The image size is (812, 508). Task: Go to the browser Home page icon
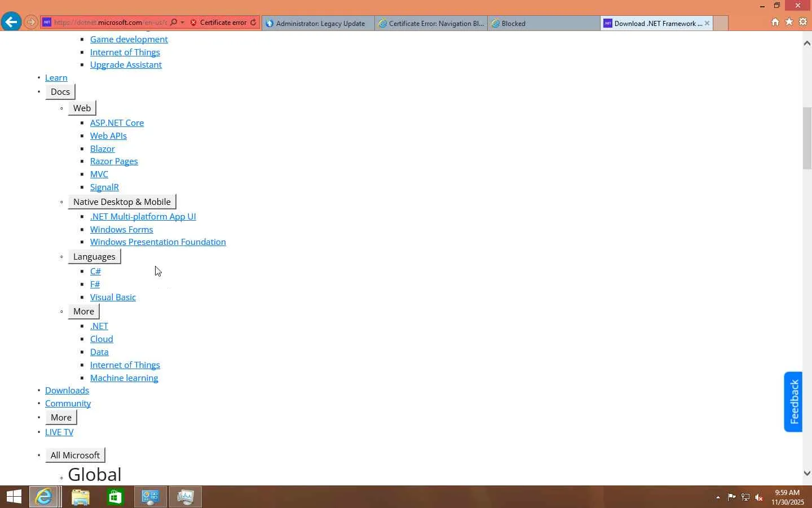click(775, 22)
